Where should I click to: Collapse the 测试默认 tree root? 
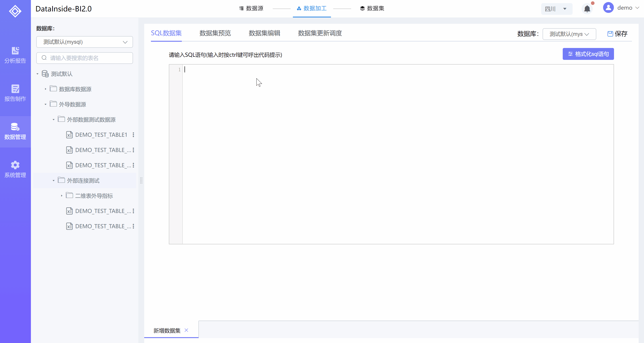coord(37,74)
